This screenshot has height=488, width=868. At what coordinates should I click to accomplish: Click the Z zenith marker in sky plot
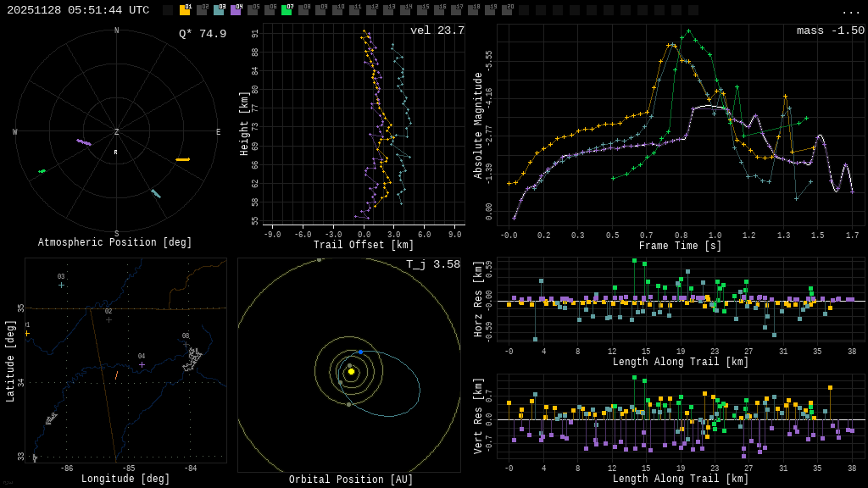(x=117, y=132)
